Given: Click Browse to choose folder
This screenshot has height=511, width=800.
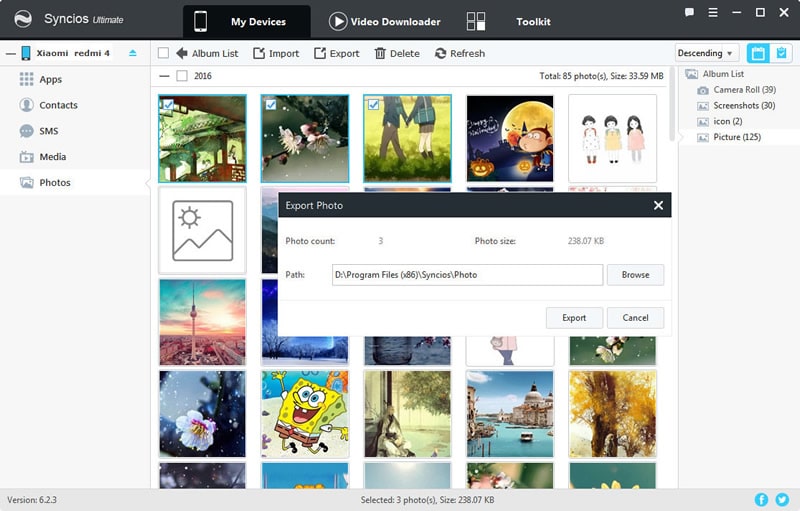Looking at the screenshot, I should coord(635,275).
